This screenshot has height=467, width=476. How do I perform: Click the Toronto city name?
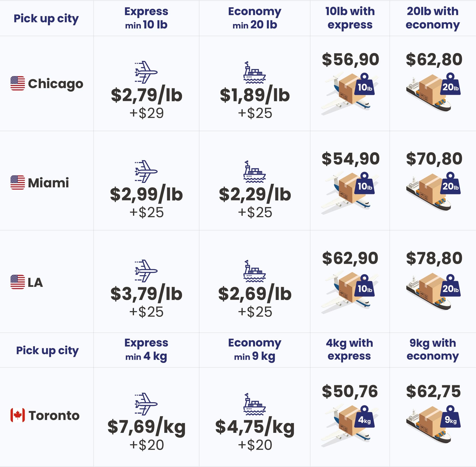pos(54,415)
